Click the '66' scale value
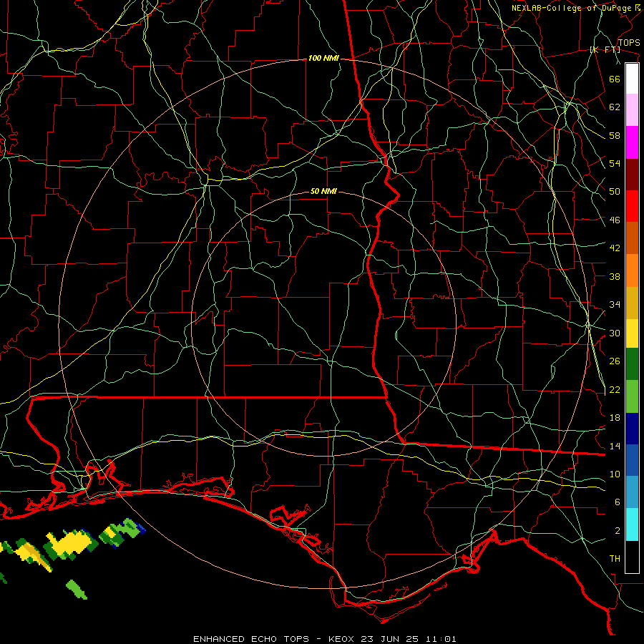Screen dimensions: 644x644 point(615,79)
